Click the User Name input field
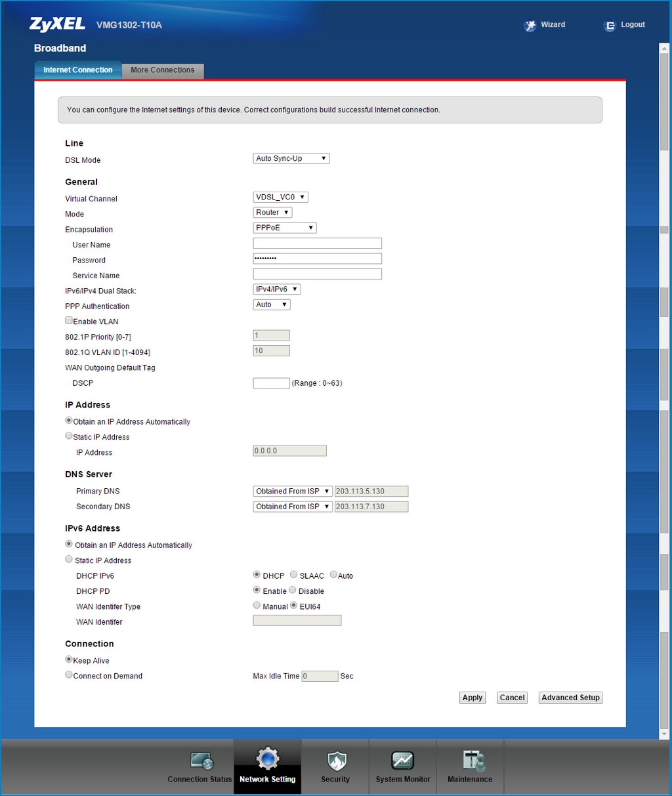Screen dimensions: 672x796 (x=318, y=243)
